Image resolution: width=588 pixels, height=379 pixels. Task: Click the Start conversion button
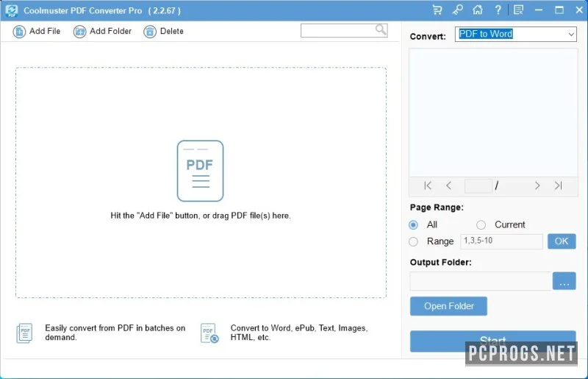(492, 341)
